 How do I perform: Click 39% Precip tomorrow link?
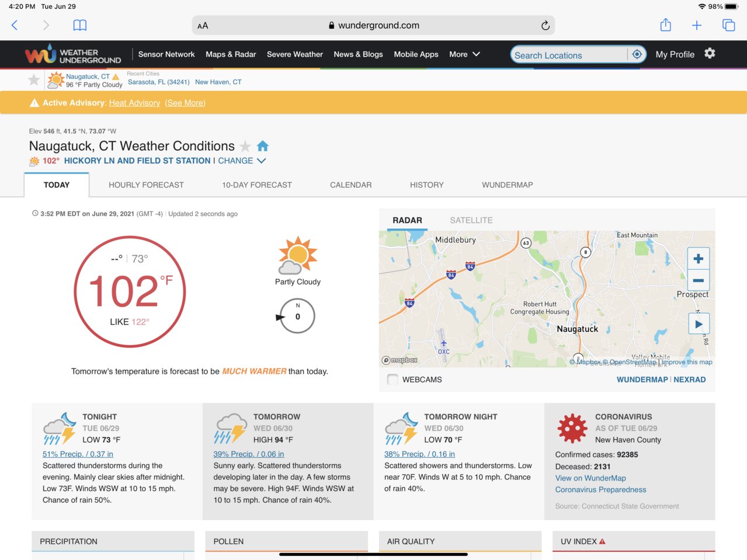point(249,454)
